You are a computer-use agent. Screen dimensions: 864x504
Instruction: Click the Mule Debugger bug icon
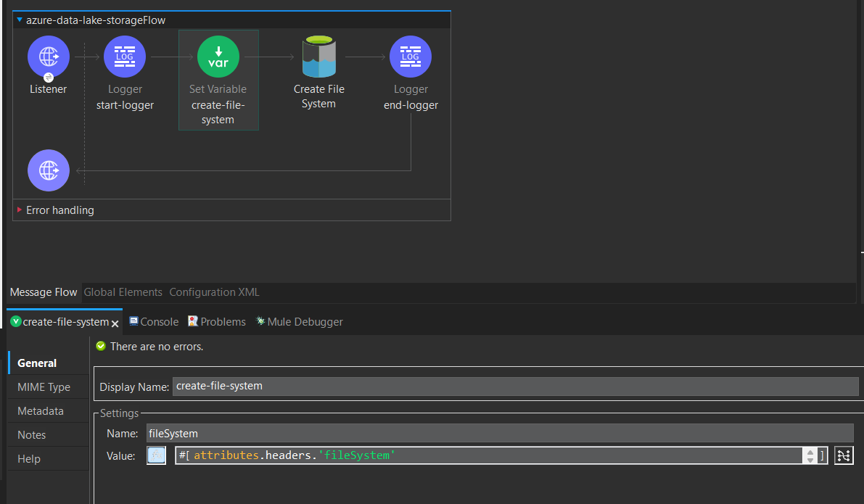260,321
